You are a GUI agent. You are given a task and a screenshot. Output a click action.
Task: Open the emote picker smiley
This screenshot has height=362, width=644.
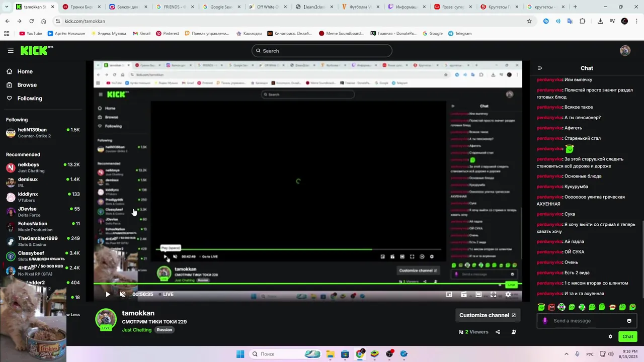coord(629,321)
